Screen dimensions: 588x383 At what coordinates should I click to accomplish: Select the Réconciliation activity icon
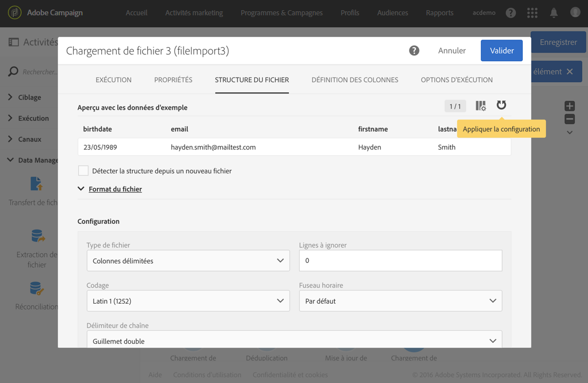click(x=36, y=288)
